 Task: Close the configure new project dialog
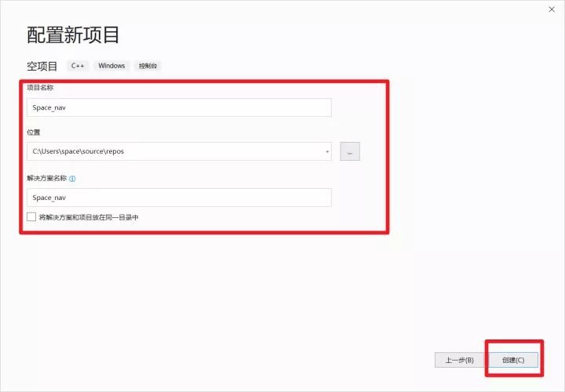pos(552,9)
